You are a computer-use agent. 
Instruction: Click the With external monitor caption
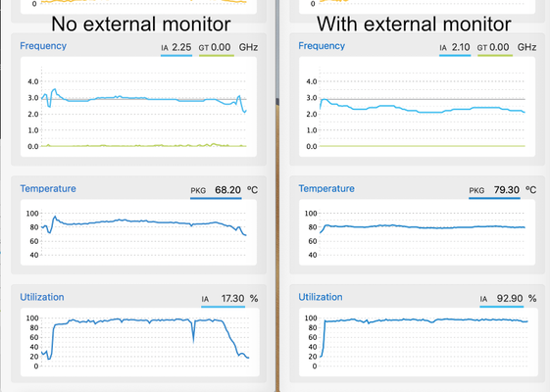click(x=414, y=24)
